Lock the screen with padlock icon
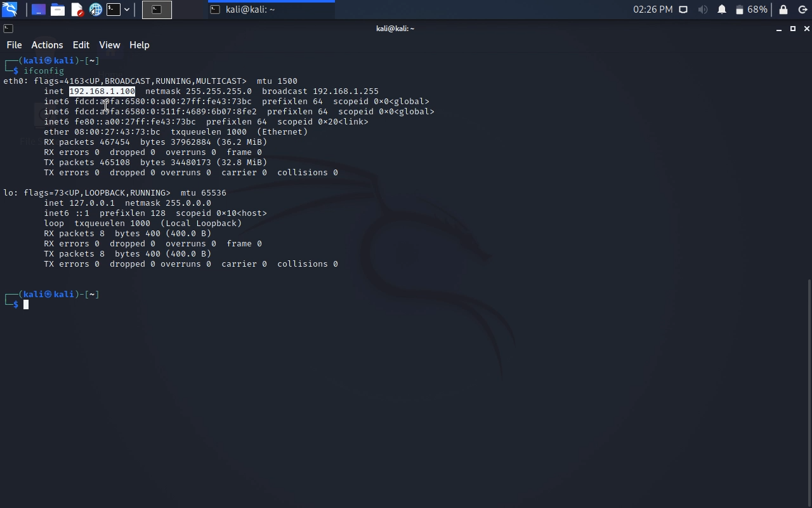This screenshot has width=812, height=508. coord(783,10)
